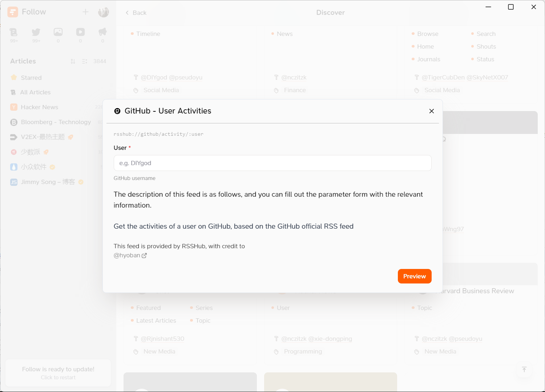Screen dimensions: 545x392
Task: Select the Hacker News feed
Action: click(x=56, y=107)
